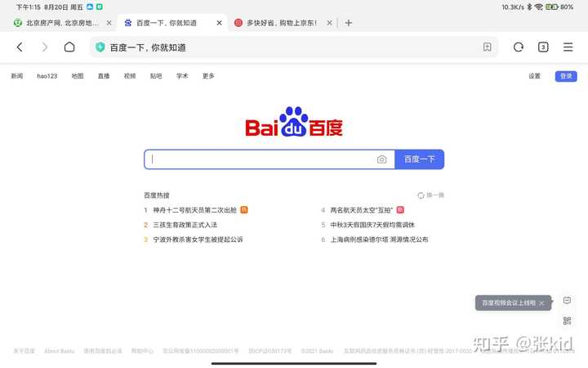Open the 帮助中心 footer link

coord(142,351)
